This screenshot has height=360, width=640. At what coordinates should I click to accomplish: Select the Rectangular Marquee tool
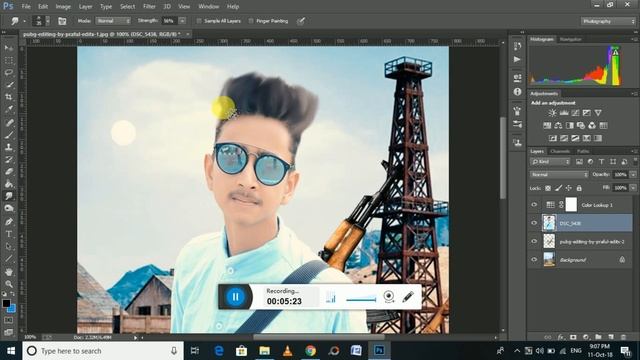[x=9, y=60]
